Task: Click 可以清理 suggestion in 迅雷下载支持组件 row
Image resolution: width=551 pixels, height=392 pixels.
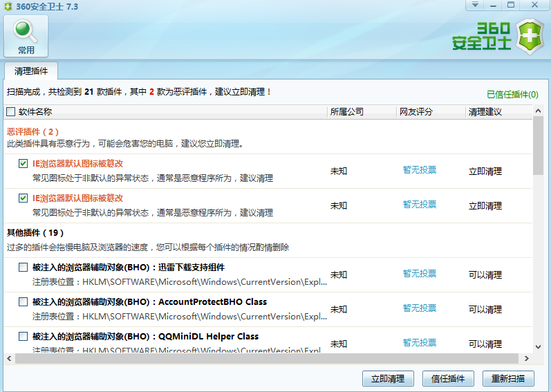Action: (x=485, y=275)
